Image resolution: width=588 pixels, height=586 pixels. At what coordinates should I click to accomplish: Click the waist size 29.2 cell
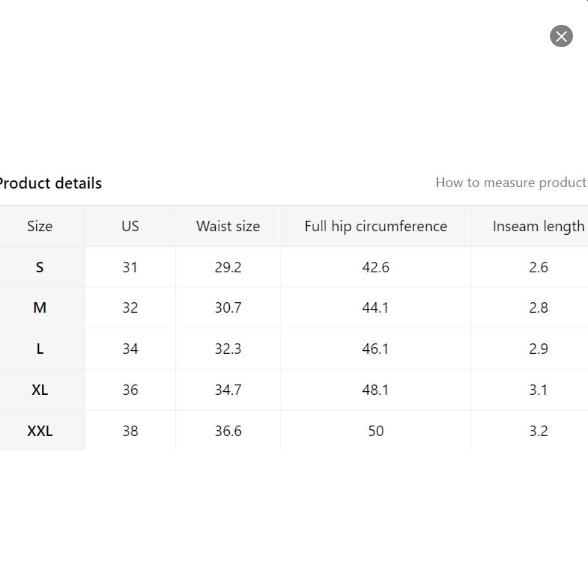tap(228, 267)
